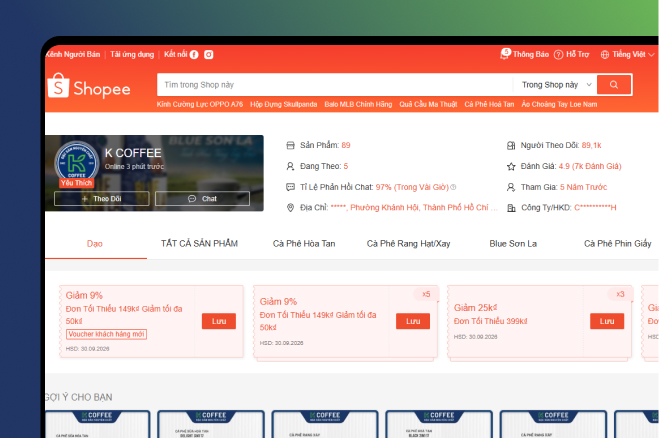Viewport: 659px width, 438px height.
Task: Click the Đánh Giá 4.9 rating text
Action: click(x=590, y=166)
